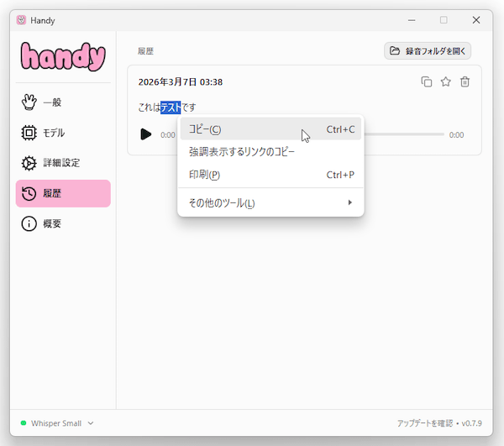
Task: Minimize the Handy window
Action: [x=412, y=20]
